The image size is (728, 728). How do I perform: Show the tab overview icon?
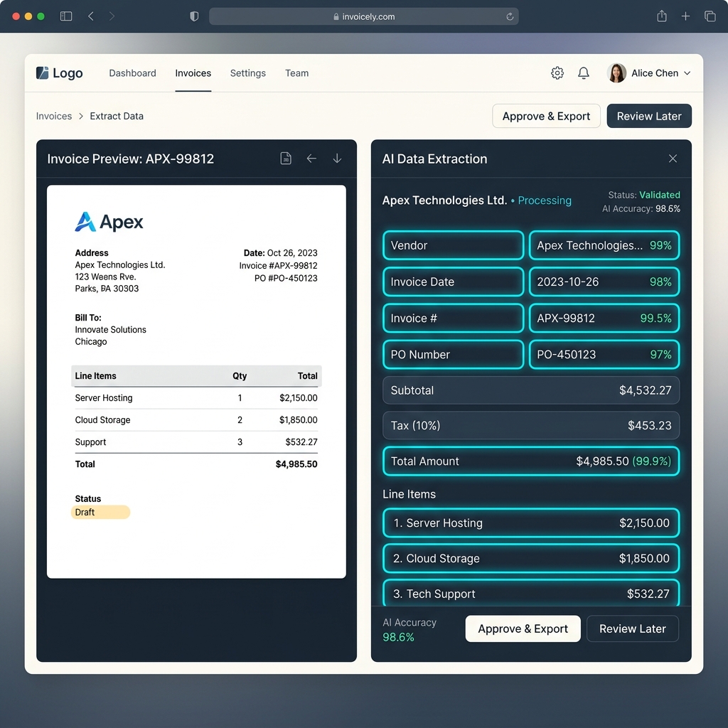(710, 16)
